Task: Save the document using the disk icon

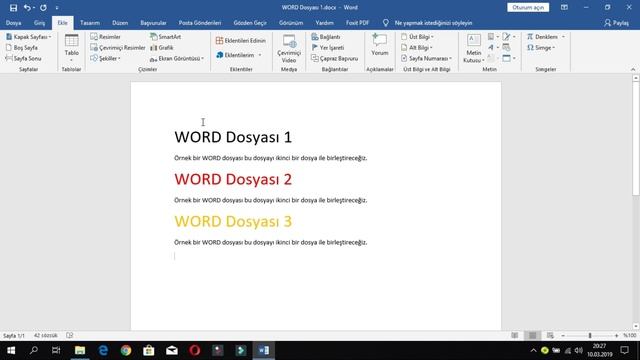Action: [13, 8]
